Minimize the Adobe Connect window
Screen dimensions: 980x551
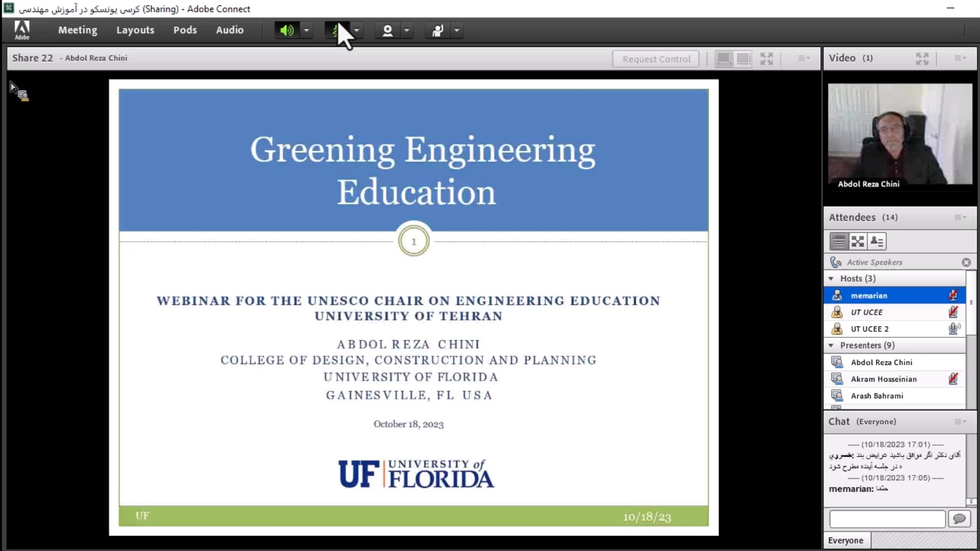coord(950,8)
